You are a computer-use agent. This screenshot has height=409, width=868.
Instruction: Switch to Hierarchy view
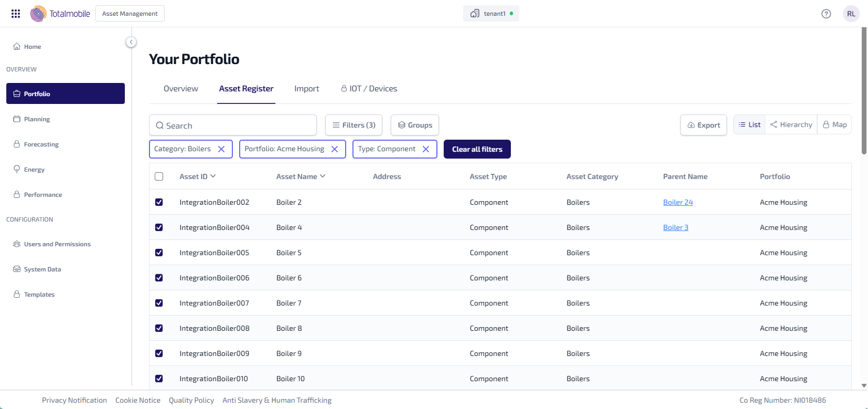tap(791, 125)
